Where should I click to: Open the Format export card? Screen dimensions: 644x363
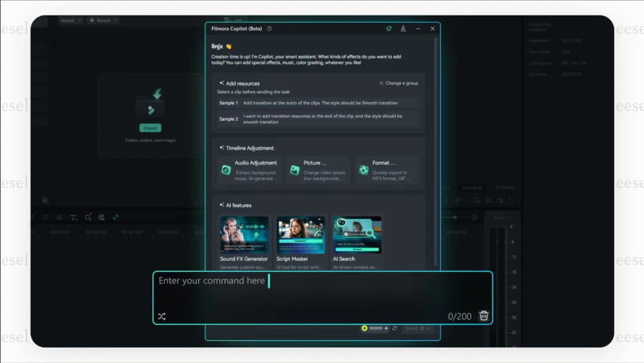pyautogui.click(x=388, y=171)
